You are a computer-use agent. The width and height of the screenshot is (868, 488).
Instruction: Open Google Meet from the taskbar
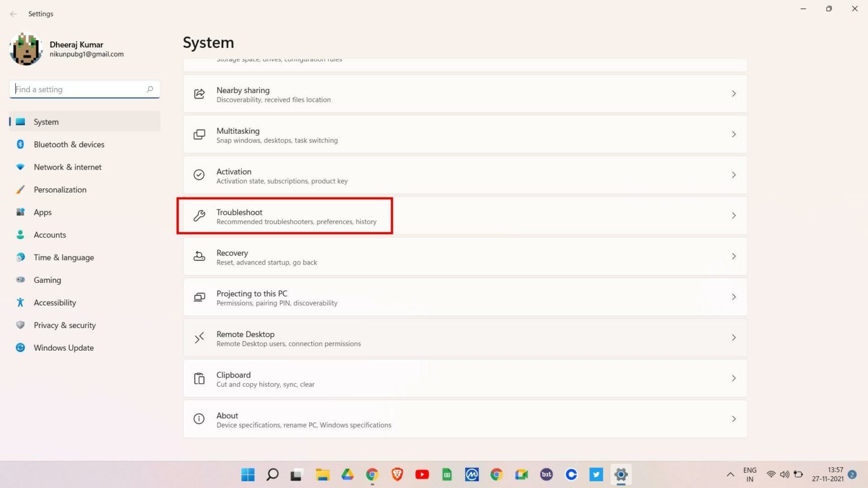(x=521, y=474)
